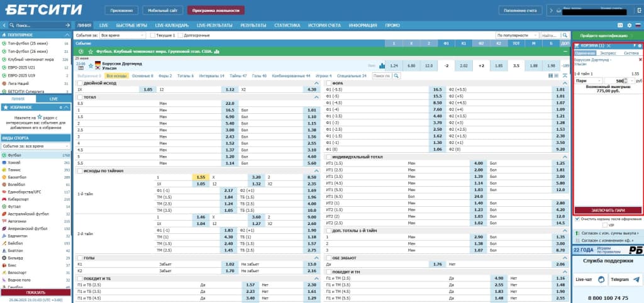Select Киберспорт in sports list
The image size is (644, 303).
click(36, 199)
